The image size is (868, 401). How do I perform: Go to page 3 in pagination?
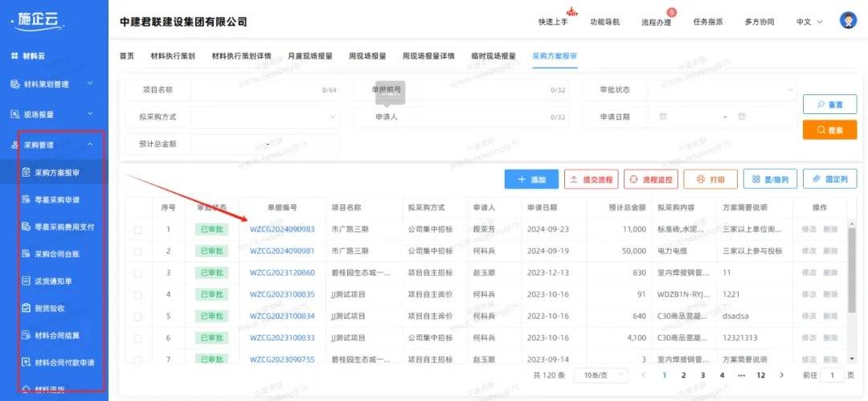[x=702, y=375]
